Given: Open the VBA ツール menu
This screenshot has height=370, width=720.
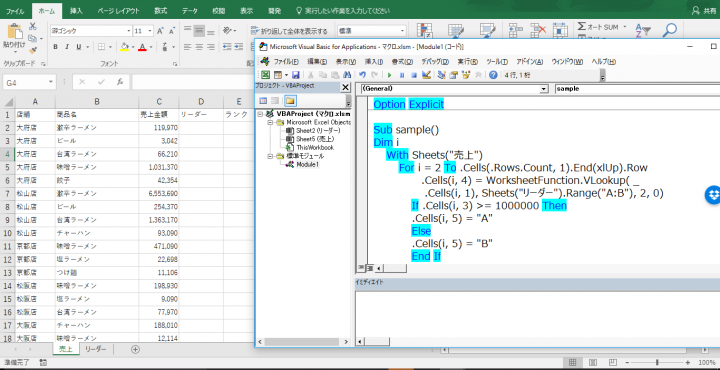Looking at the screenshot, I should (497, 62).
